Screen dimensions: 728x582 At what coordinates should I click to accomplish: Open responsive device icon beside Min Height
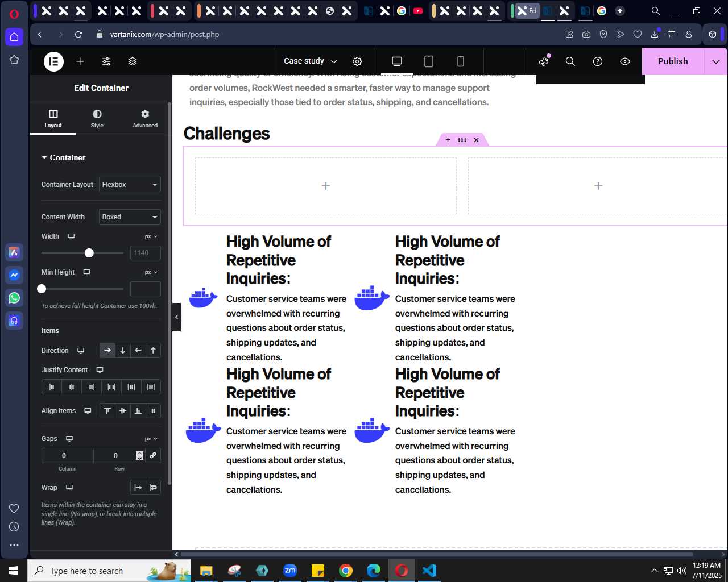click(x=86, y=272)
